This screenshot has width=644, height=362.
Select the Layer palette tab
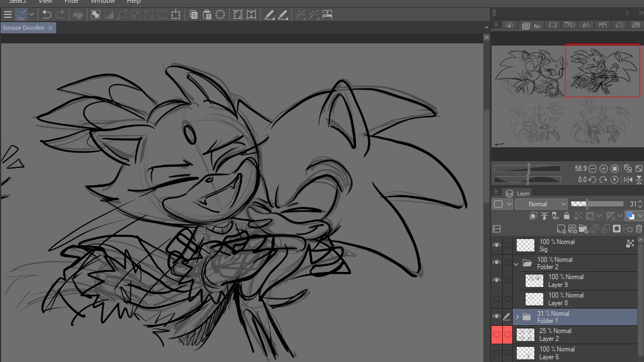point(518,193)
